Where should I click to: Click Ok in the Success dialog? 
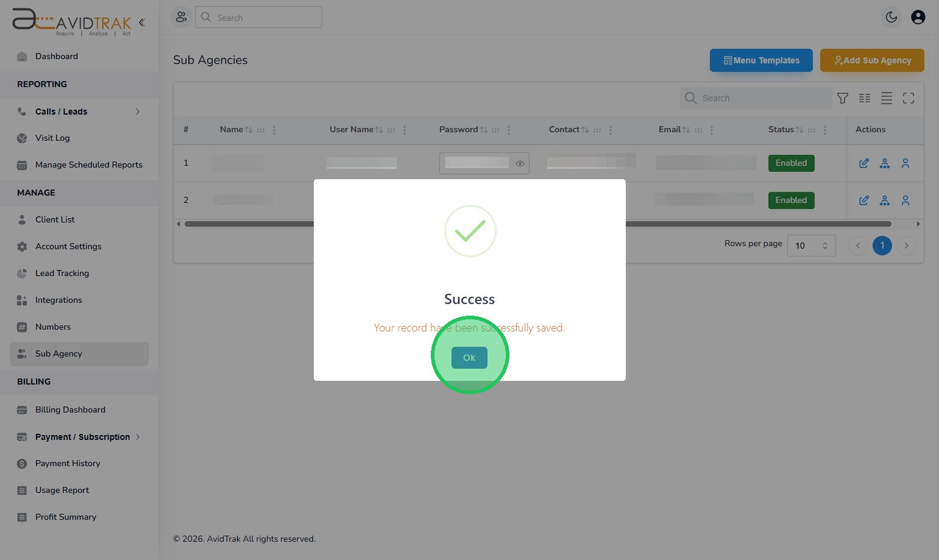[x=469, y=358]
